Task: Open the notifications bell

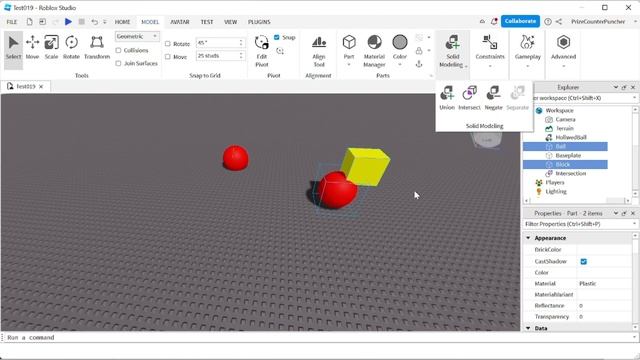Action: point(494,21)
